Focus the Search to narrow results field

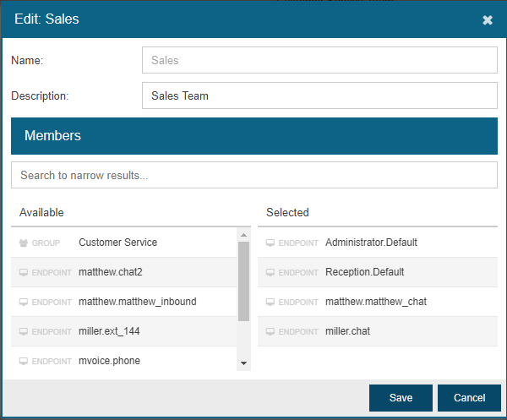click(254, 175)
